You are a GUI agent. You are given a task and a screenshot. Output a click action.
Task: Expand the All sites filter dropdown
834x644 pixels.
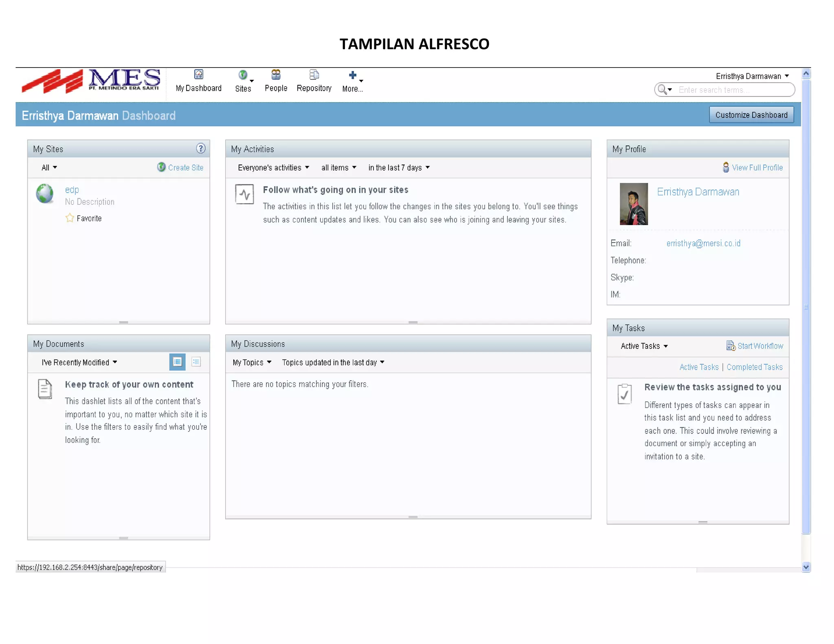tap(49, 167)
